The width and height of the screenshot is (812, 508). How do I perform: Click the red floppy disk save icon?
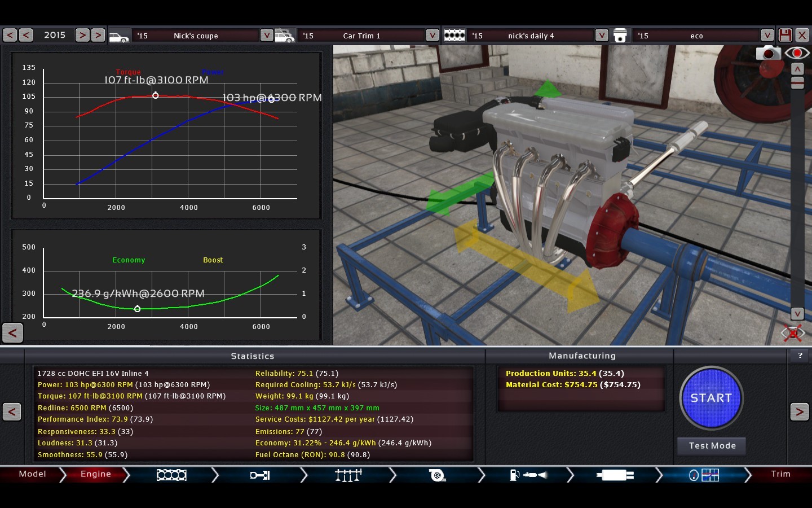pos(785,35)
